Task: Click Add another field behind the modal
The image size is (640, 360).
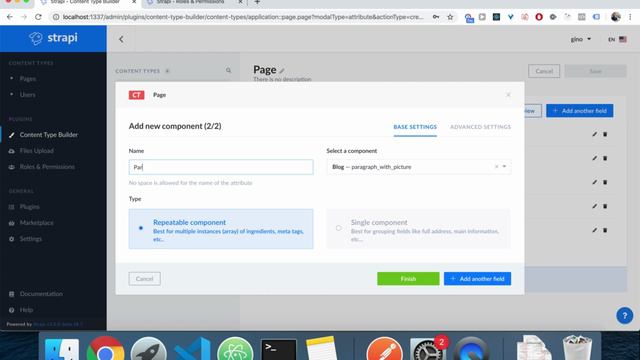Action: click(580, 111)
